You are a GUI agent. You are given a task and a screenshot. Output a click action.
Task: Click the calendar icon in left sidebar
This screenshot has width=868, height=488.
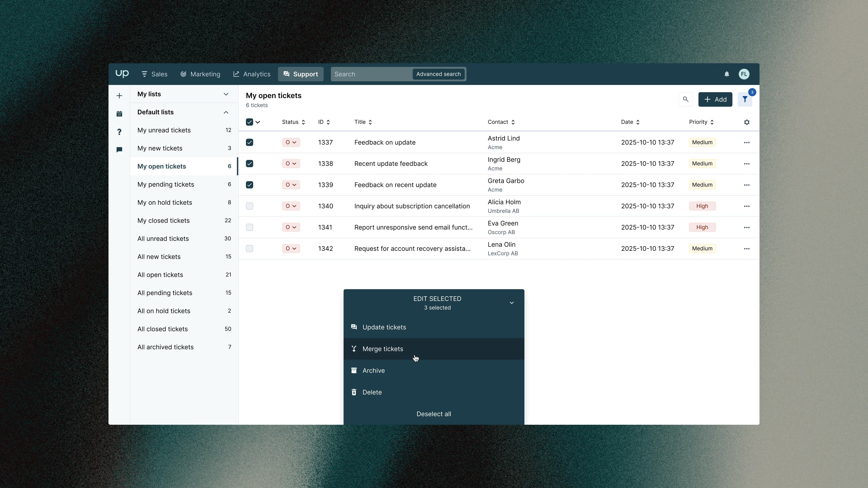(x=119, y=114)
